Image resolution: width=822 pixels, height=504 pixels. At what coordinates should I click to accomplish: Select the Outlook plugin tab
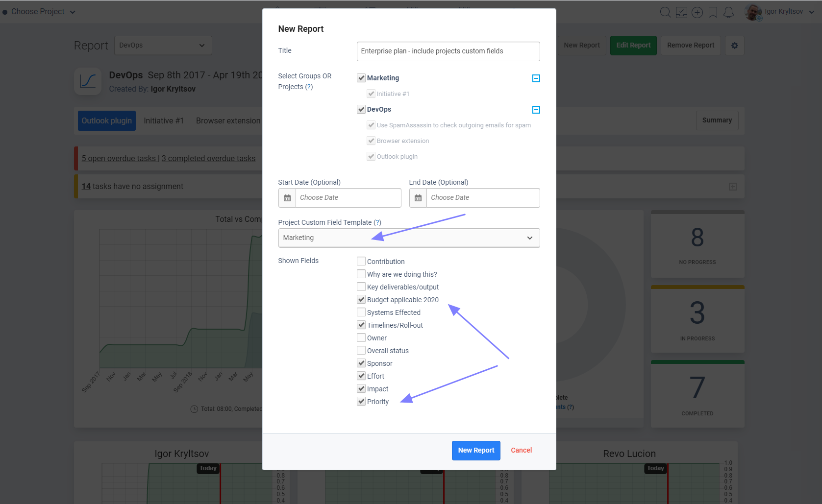click(107, 121)
